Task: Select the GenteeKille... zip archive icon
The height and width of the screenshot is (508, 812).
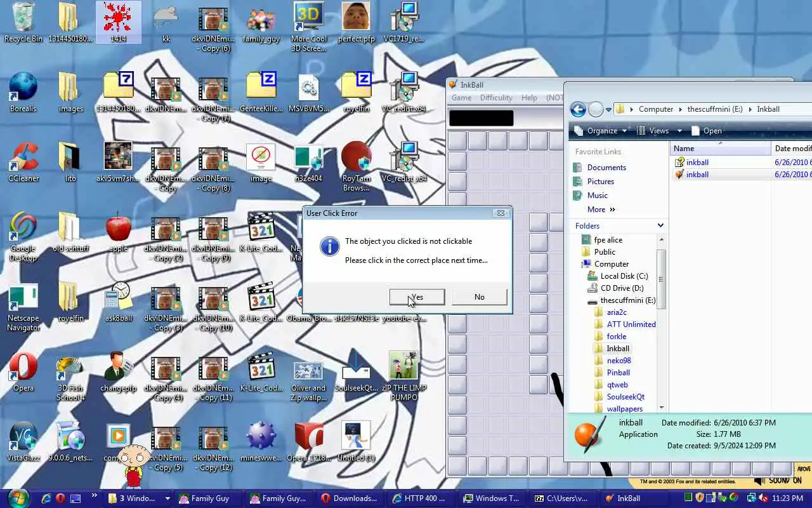Action: coord(261,92)
